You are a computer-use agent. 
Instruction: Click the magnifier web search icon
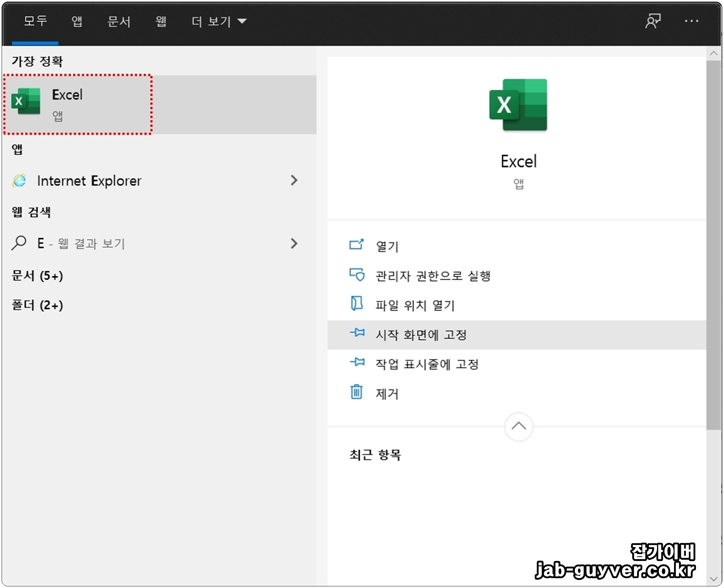(x=19, y=243)
